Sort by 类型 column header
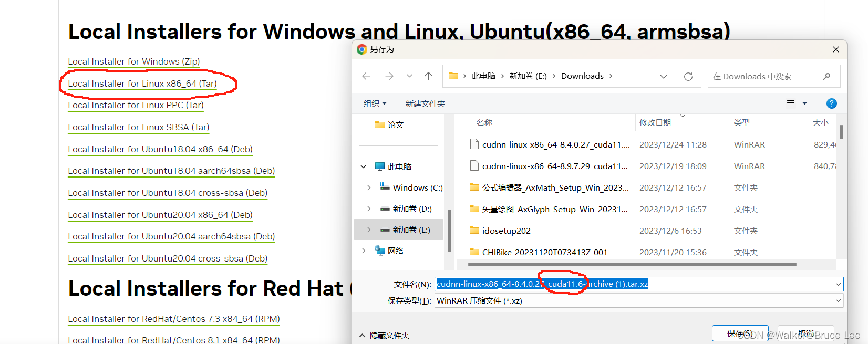 coord(742,122)
